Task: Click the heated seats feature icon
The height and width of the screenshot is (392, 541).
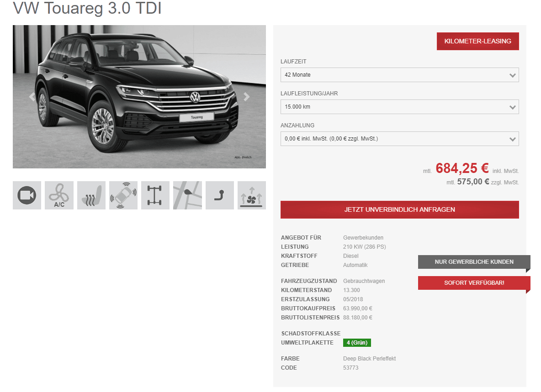Action: 91,195
